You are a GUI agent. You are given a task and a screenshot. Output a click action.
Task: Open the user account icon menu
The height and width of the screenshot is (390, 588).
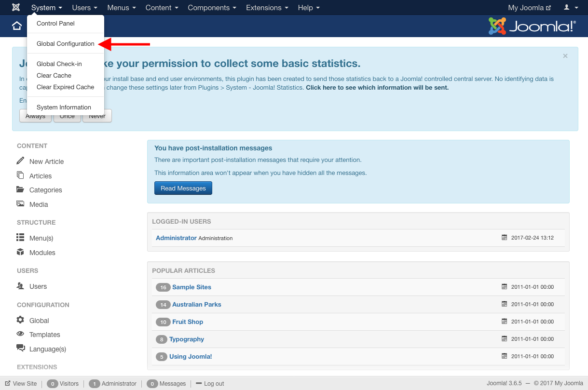pyautogui.click(x=570, y=8)
